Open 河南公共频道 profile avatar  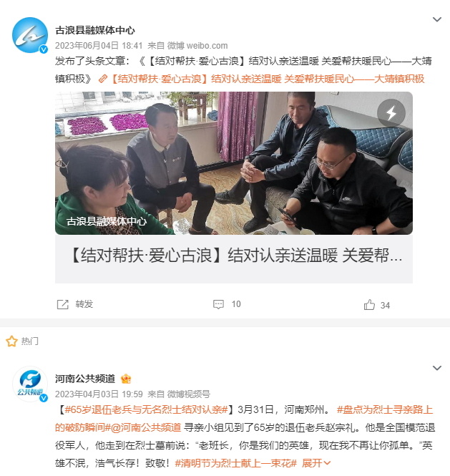point(30,384)
